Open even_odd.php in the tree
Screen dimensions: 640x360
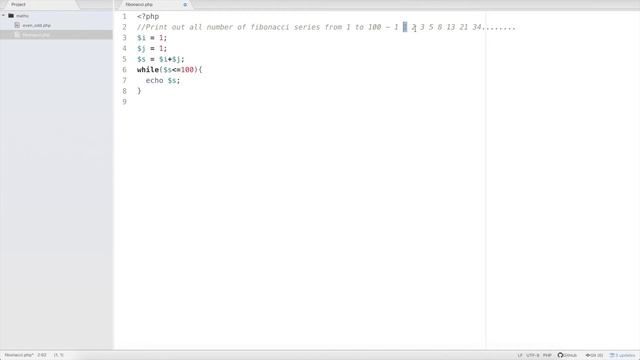36,25
